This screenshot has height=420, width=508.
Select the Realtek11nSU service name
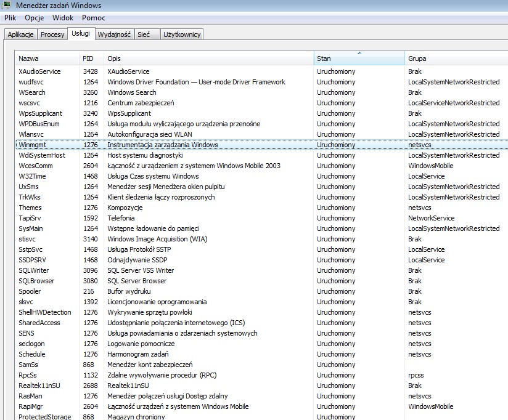pos(39,386)
